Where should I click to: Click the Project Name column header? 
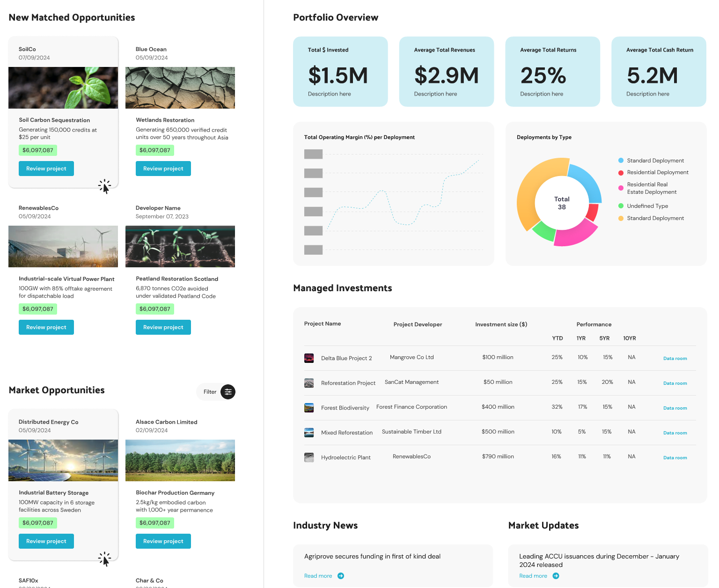pos(323,323)
